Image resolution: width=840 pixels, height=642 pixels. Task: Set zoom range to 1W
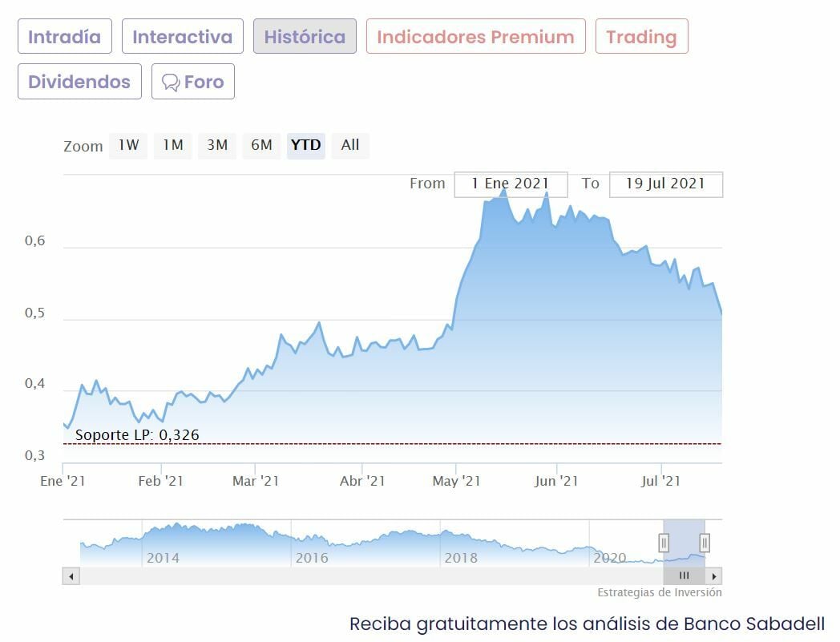coord(128,145)
